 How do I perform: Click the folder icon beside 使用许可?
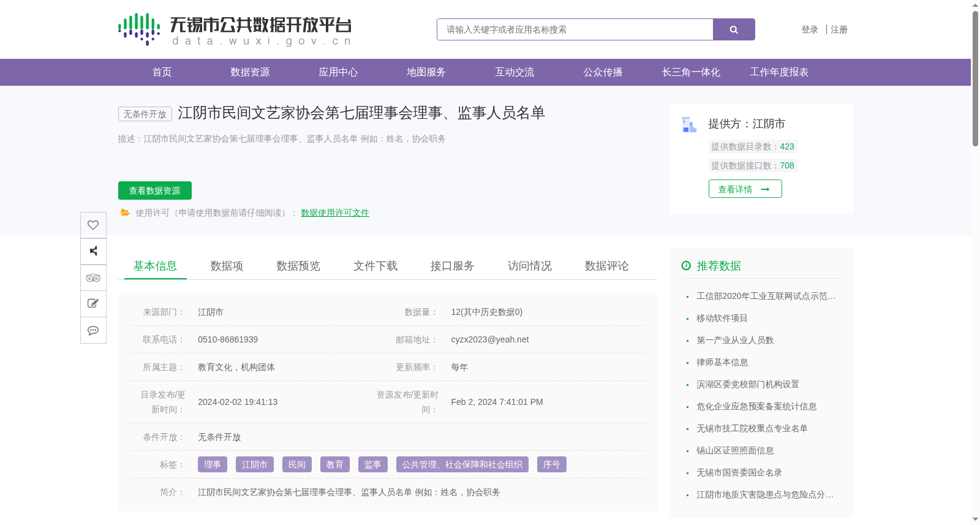click(x=125, y=213)
